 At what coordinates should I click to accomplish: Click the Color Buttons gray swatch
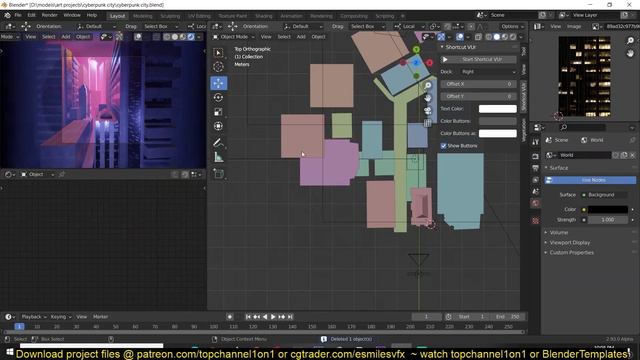click(x=498, y=121)
